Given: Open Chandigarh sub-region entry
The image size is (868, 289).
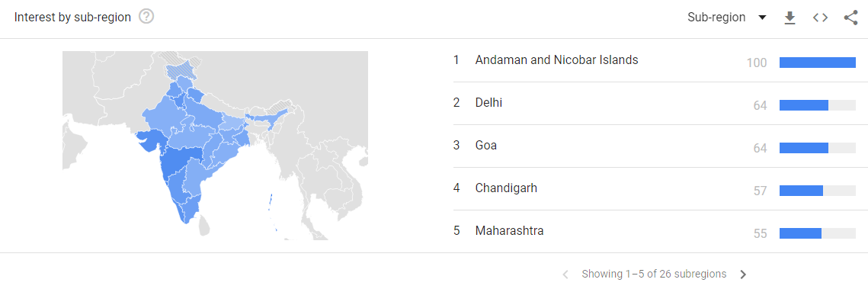Looking at the screenshot, I should pos(656,189).
